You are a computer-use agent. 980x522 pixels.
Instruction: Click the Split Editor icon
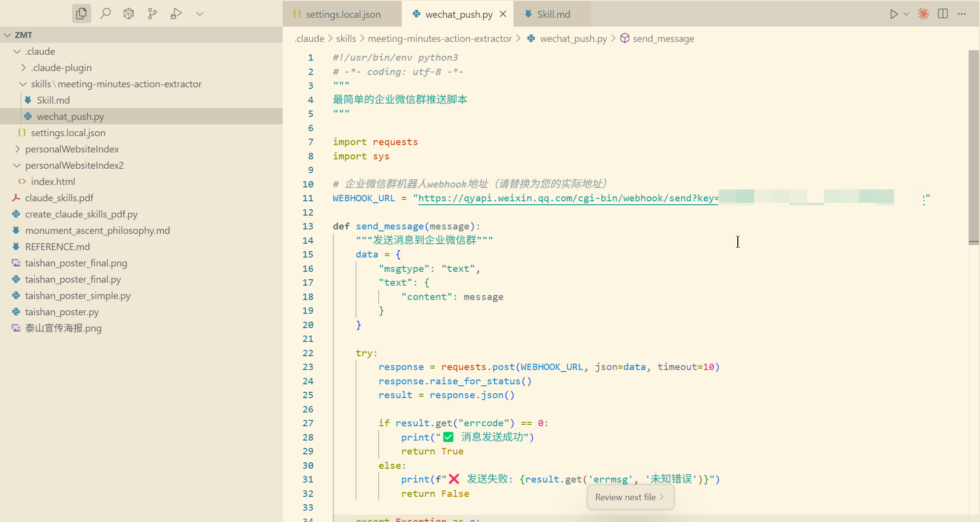coord(943,14)
